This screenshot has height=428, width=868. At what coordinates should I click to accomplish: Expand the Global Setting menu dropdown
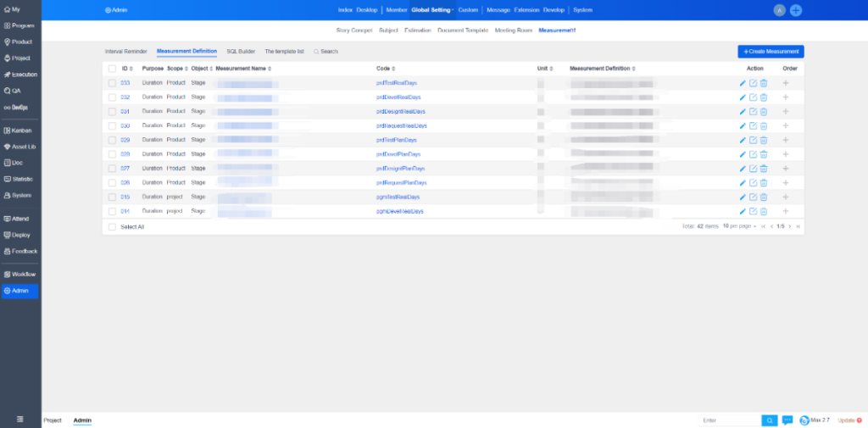(432, 9)
